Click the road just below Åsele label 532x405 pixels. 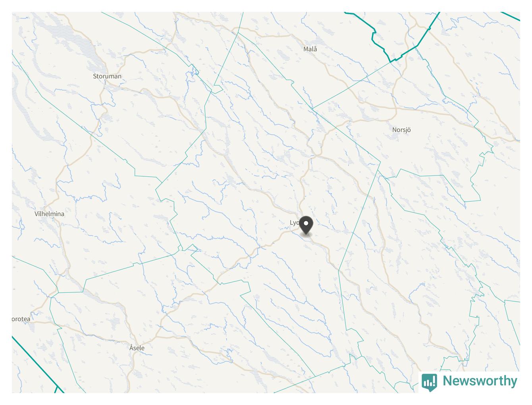point(134,356)
